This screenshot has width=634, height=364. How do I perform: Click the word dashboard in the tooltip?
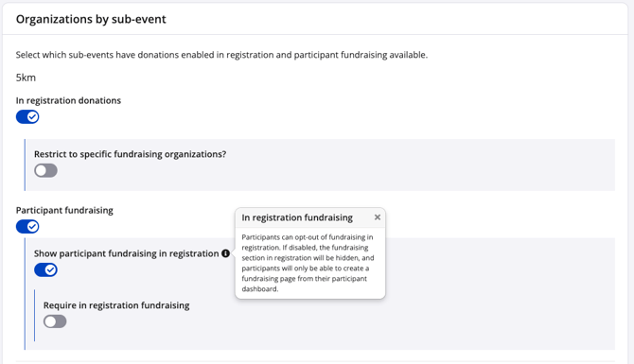click(259, 289)
